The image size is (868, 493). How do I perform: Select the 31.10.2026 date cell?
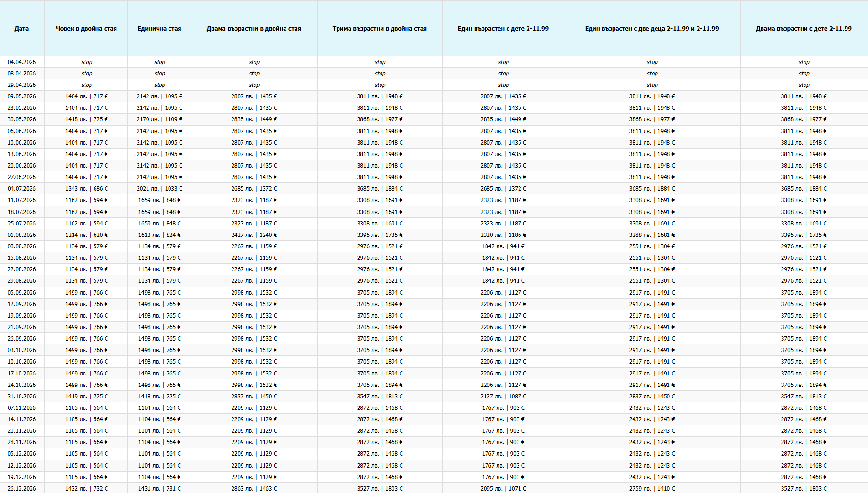pyautogui.click(x=21, y=397)
